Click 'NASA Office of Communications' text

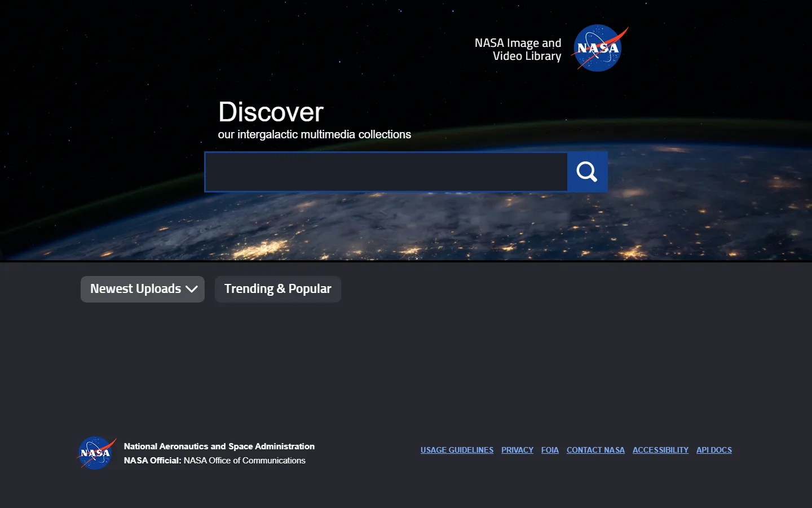tap(245, 461)
